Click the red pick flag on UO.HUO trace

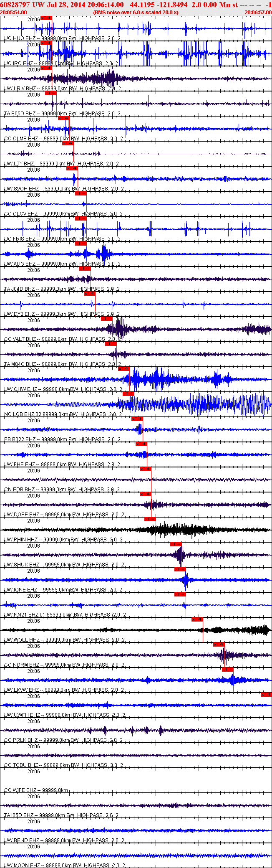pos(46,18)
